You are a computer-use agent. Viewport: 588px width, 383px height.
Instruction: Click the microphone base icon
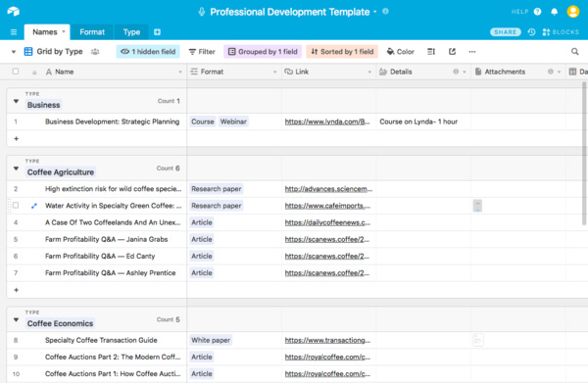(202, 12)
